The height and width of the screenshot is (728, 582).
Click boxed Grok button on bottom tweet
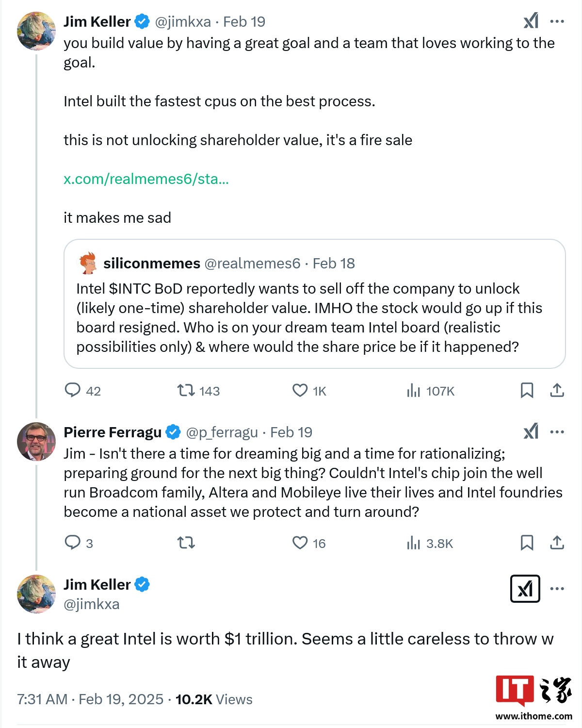[525, 589]
